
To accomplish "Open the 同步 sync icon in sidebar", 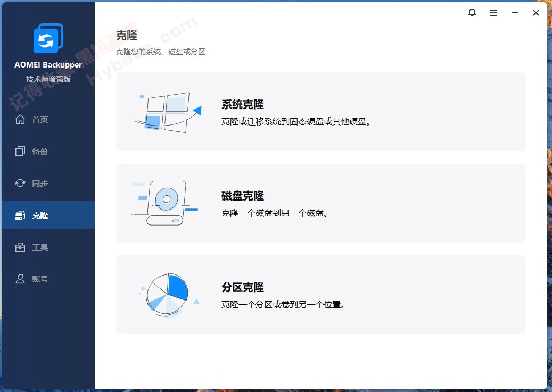I will (20, 183).
